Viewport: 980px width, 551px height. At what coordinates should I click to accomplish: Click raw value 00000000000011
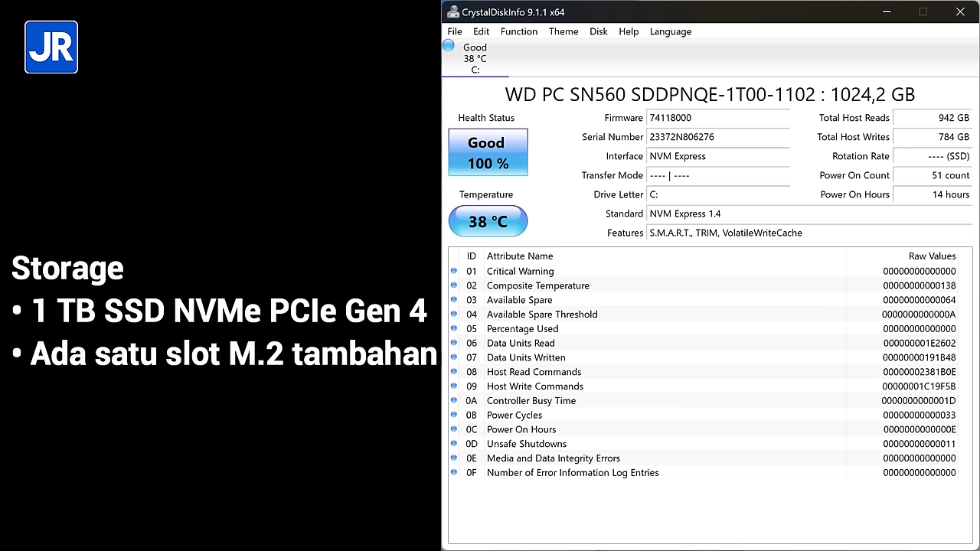[x=920, y=444]
